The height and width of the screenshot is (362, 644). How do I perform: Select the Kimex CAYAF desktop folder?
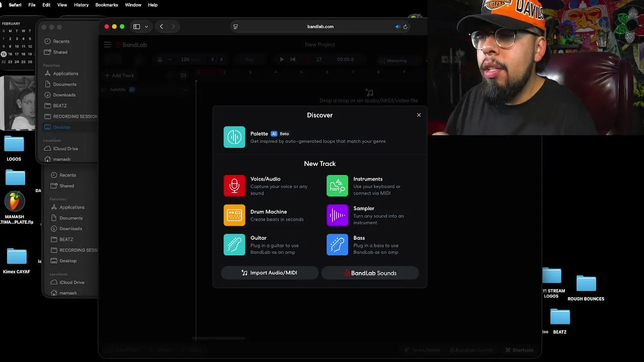click(x=17, y=256)
